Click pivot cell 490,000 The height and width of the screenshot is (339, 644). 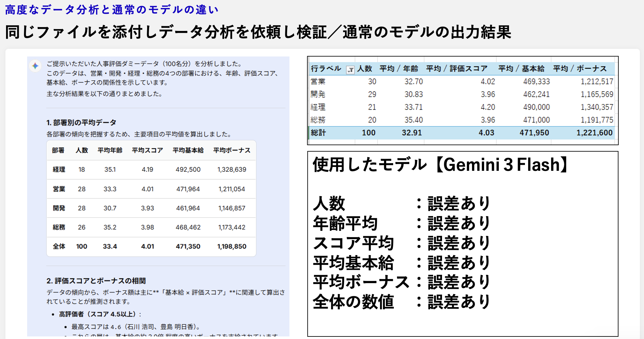[x=536, y=107]
